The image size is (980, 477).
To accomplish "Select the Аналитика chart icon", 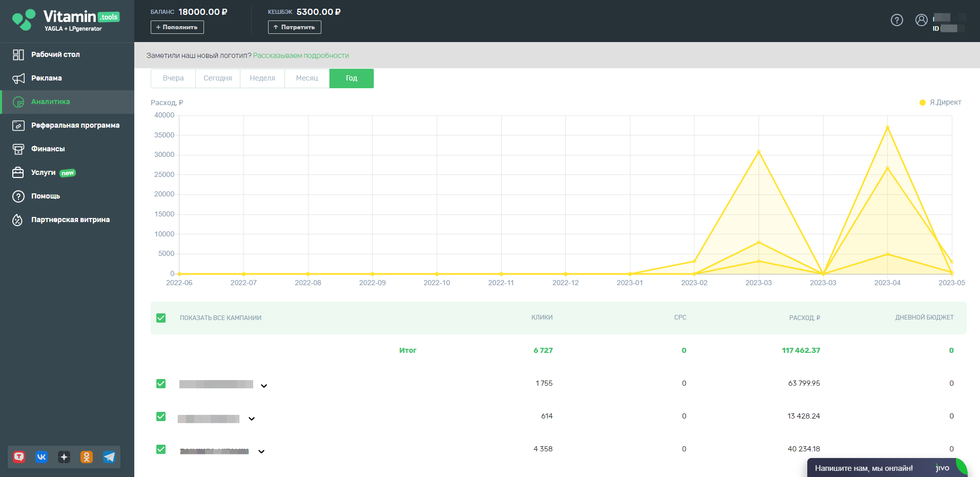I will pyautogui.click(x=18, y=102).
